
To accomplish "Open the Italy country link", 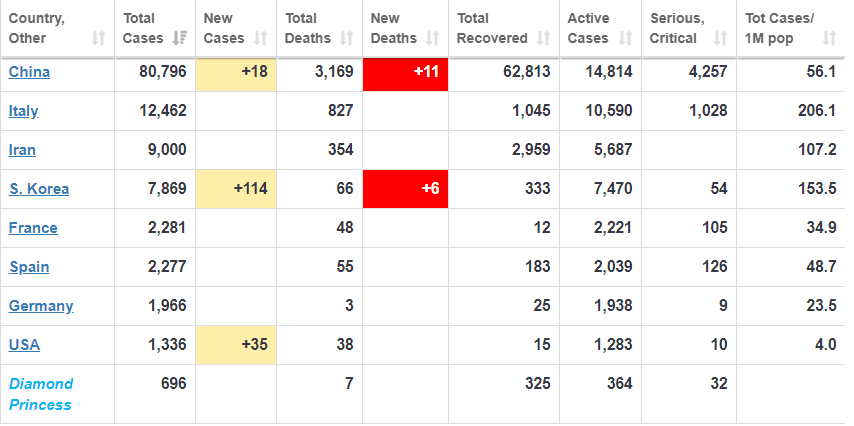I will point(23,111).
